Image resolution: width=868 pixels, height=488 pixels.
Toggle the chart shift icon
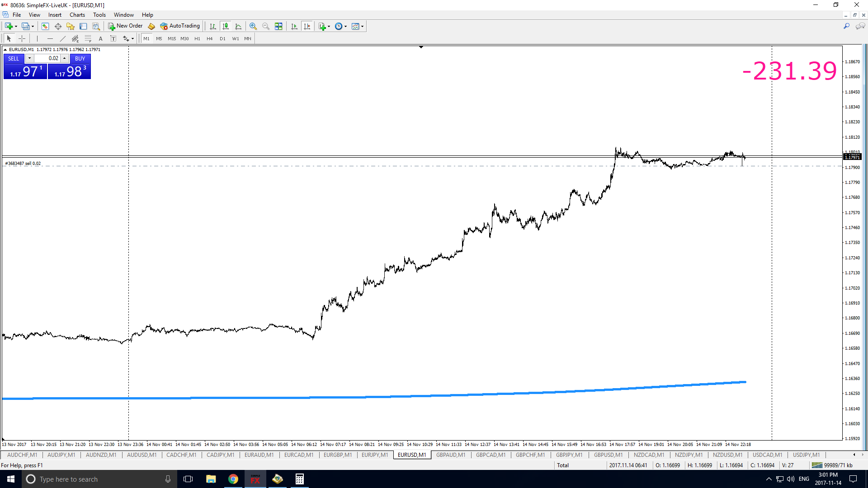coord(307,26)
